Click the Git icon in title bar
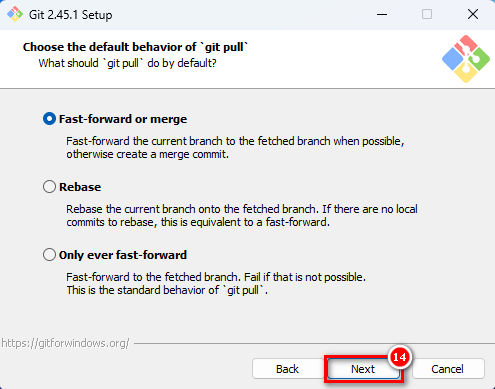 pos(15,14)
